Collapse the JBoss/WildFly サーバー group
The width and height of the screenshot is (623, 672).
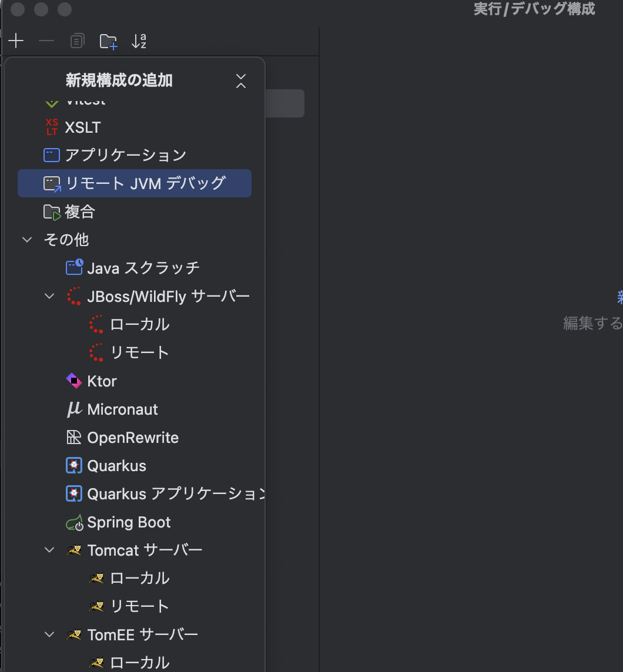[x=49, y=295]
